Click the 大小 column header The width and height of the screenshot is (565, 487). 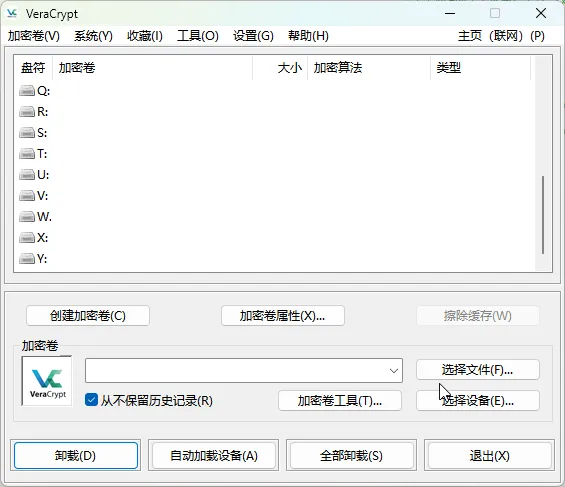point(280,68)
